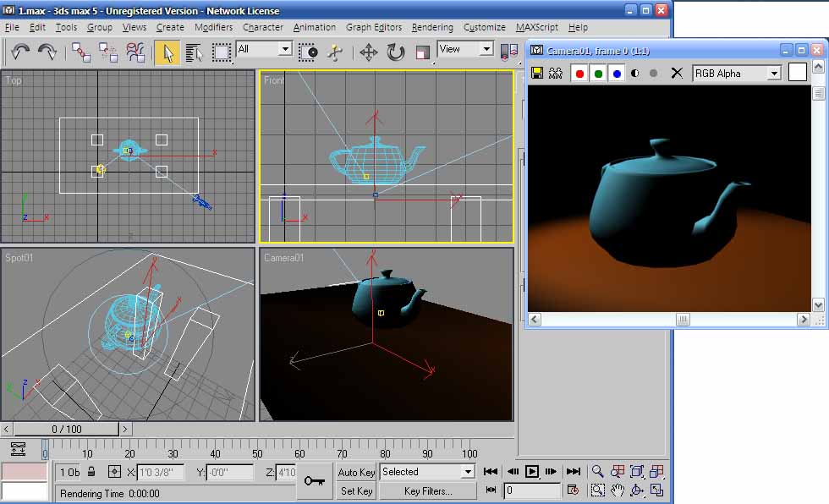Go to the start frame
This screenshot has width=829, height=504.
490,471
